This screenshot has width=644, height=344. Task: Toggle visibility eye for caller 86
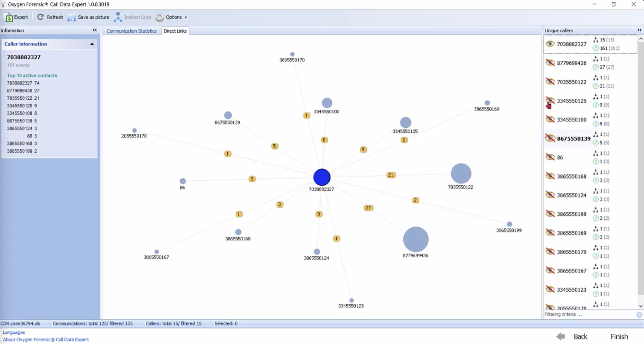tap(550, 157)
